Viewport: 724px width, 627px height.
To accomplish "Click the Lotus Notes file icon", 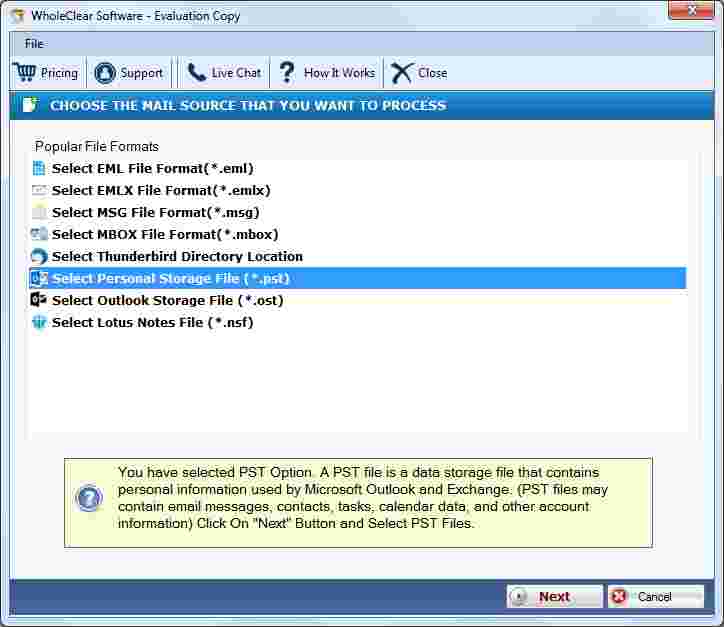I will coord(39,322).
